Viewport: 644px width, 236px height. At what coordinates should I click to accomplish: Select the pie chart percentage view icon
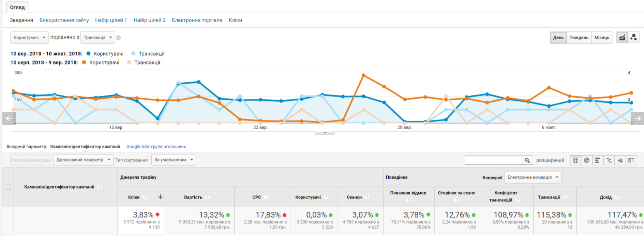[x=587, y=160]
